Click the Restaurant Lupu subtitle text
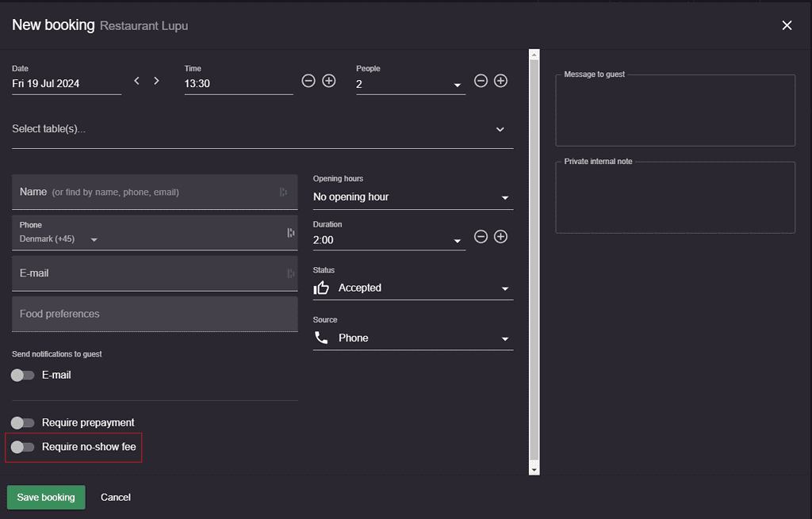Viewport: 812px width, 519px height. (144, 26)
